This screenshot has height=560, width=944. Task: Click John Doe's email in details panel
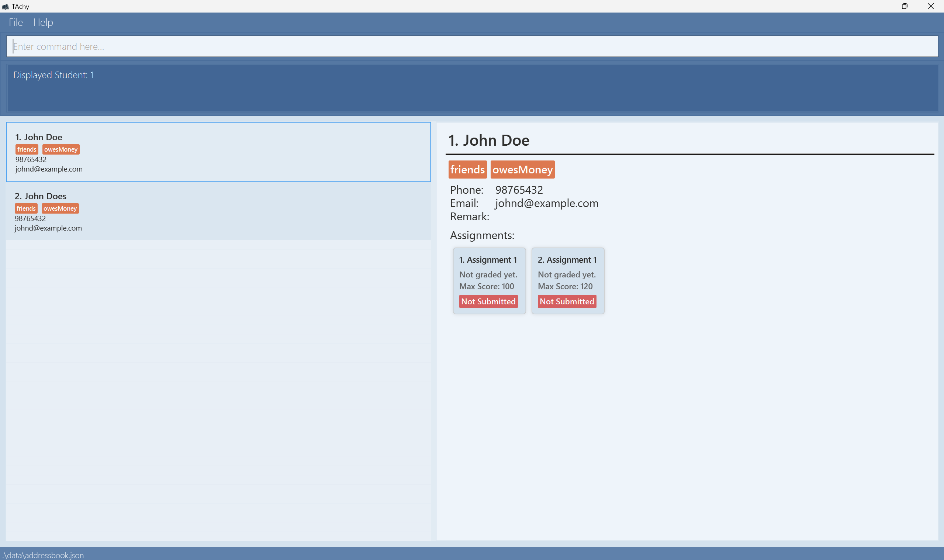tap(546, 203)
